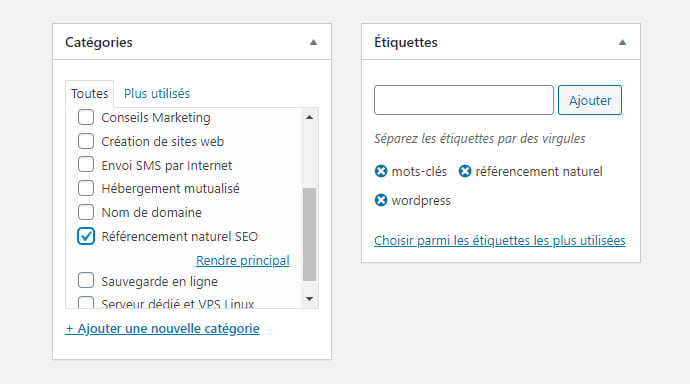Click the référencement naturel tag text

[539, 171]
